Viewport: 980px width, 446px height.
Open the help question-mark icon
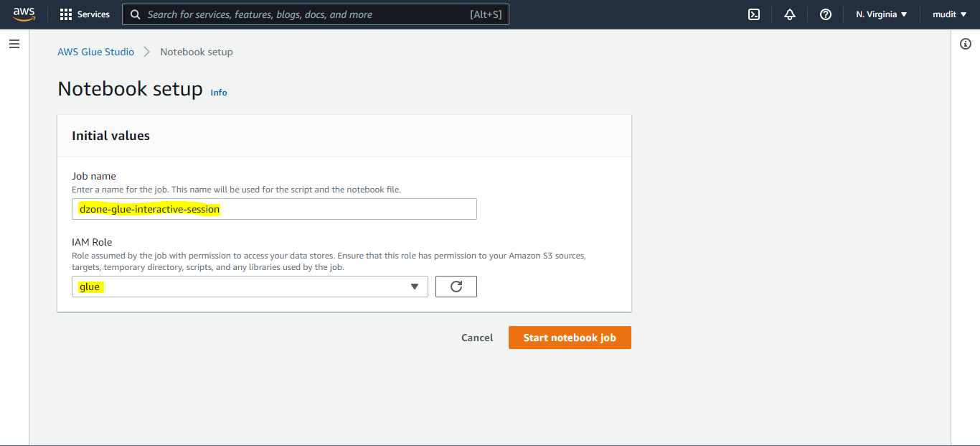(x=826, y=14)
